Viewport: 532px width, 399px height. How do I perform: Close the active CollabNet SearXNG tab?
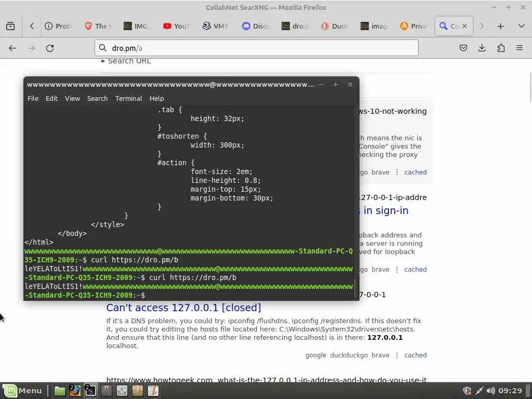coord(464,26)
